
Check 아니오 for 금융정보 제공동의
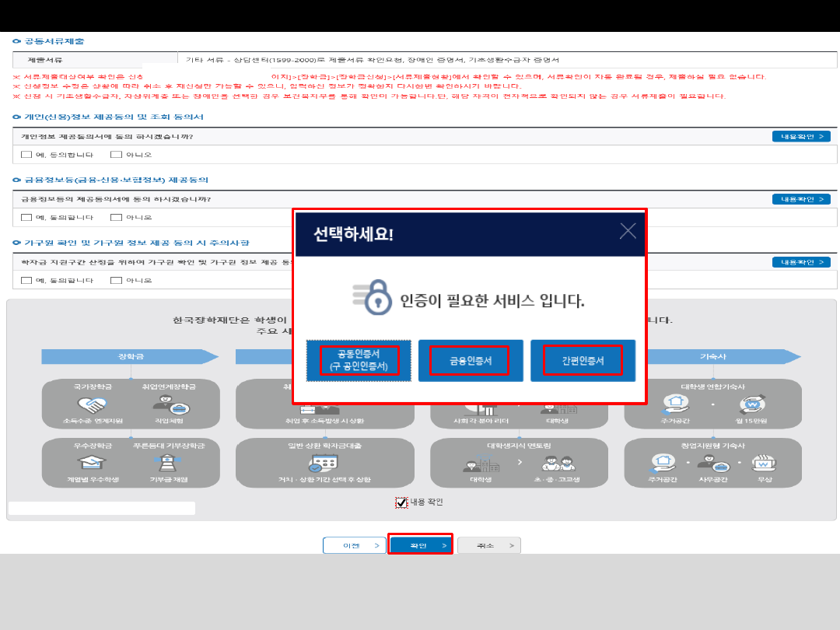pos(116,217)
